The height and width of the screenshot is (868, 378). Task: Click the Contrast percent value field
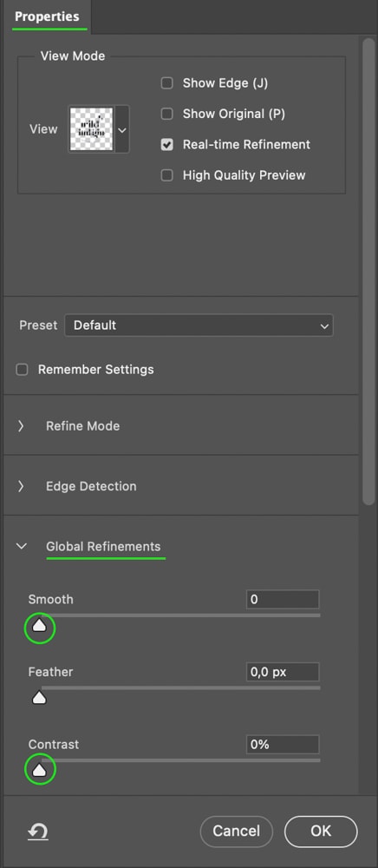coord(283,745)
